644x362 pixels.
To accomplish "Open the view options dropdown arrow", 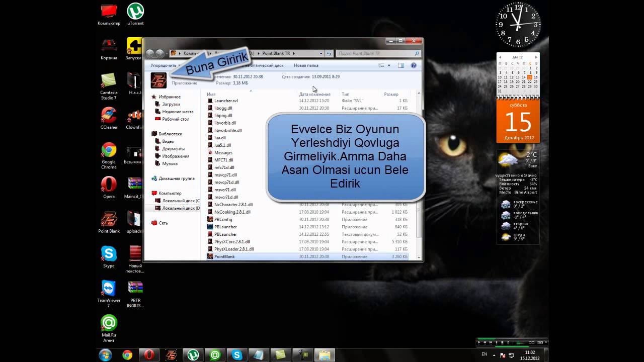I will [389, 65].
